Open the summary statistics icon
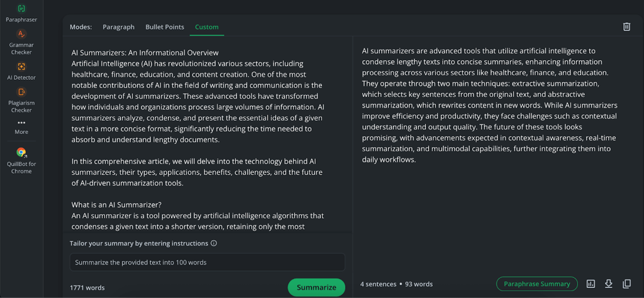 point(591,284)
